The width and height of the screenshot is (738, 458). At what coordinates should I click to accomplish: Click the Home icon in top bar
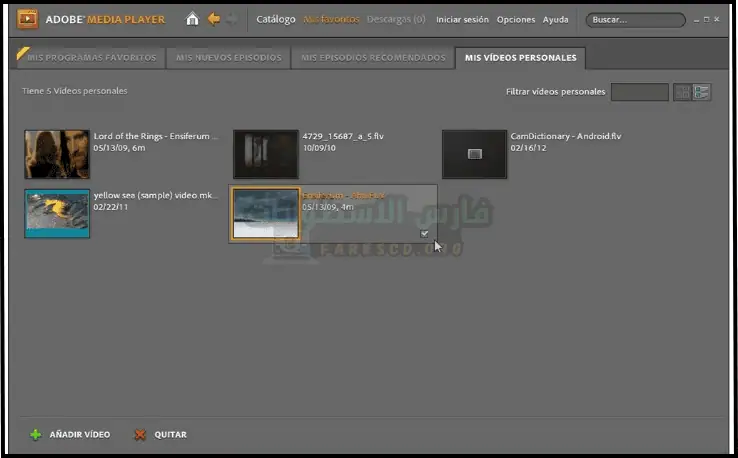[x=193, y=19]
